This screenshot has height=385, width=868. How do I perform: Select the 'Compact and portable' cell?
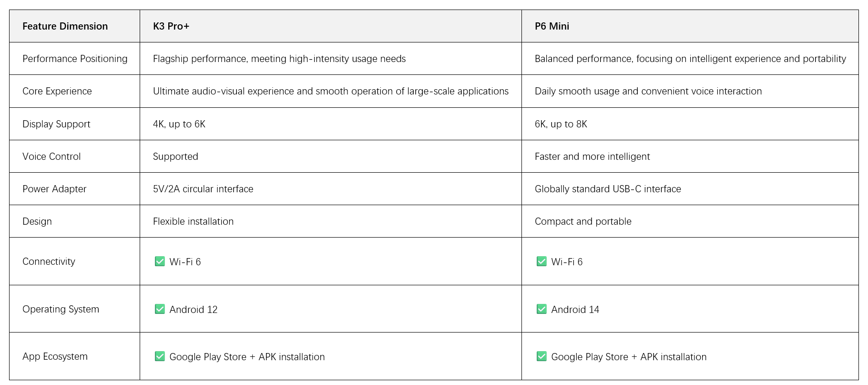click(583, 221)
